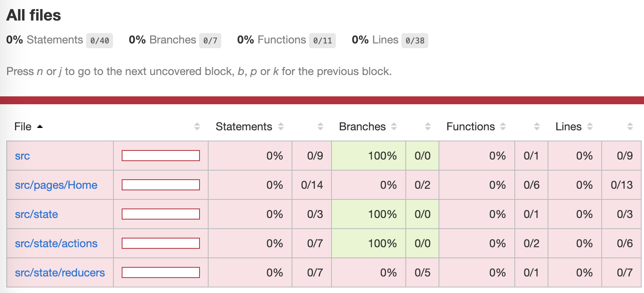Click the All files heading
This screenshot has height=293, width=644.
[34, 15]
